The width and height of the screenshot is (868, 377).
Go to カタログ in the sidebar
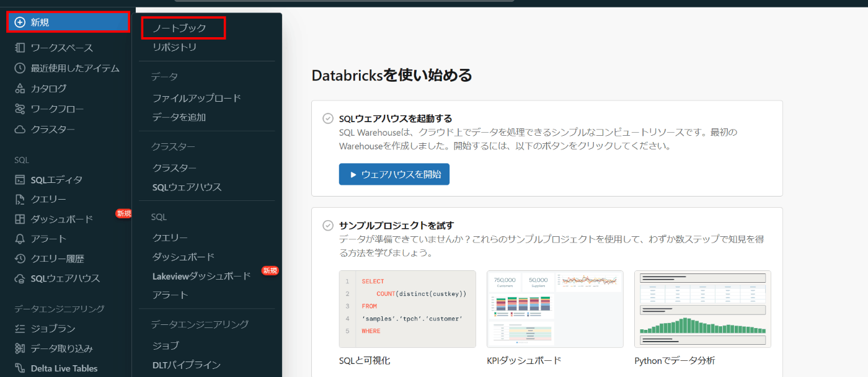49,89
